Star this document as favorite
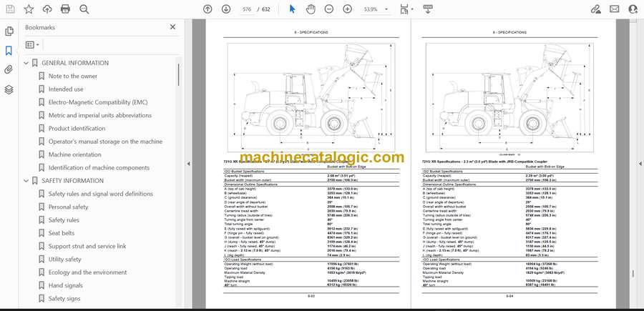The image size is (644, 311). coord(29,9)
